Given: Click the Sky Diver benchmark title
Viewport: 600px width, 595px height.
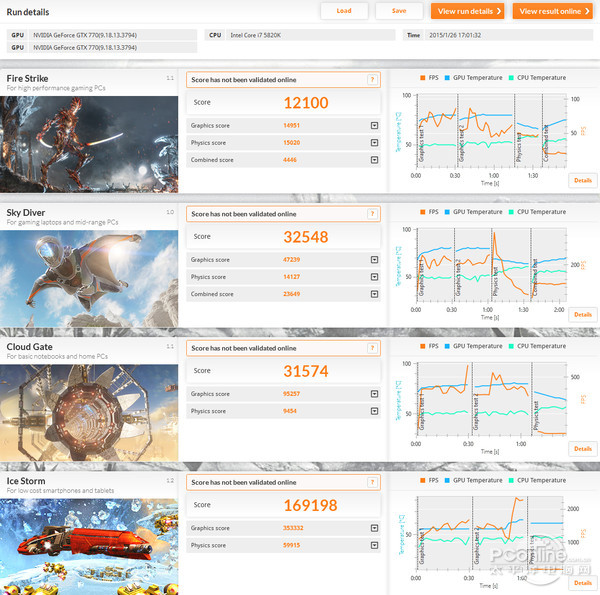Looking at the screenshot, I should point(26,213).
